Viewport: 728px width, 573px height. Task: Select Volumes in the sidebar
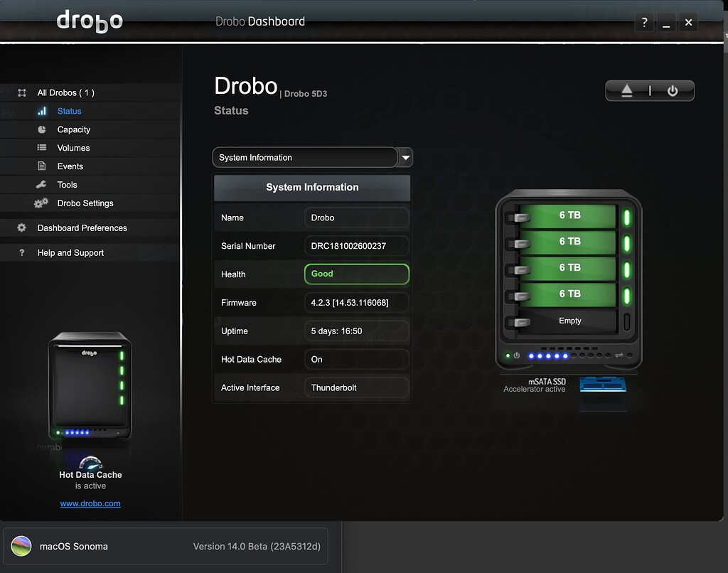[73, 148]
